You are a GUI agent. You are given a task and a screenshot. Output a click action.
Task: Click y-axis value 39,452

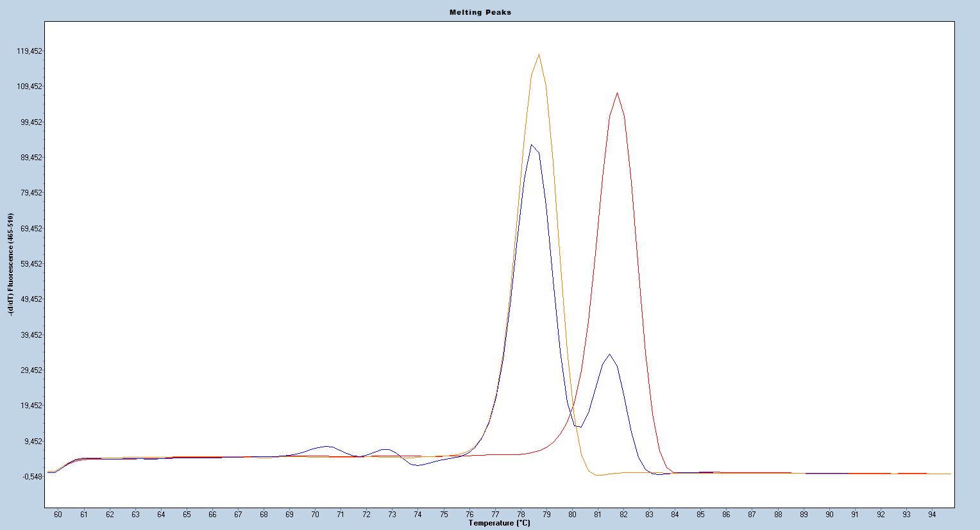click(31, 335)
